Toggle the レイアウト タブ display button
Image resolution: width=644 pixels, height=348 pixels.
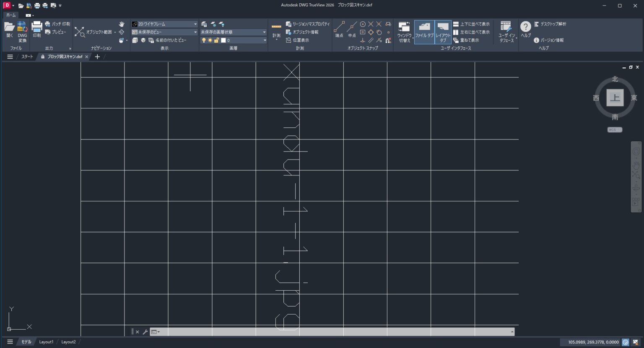coord(443,31)
